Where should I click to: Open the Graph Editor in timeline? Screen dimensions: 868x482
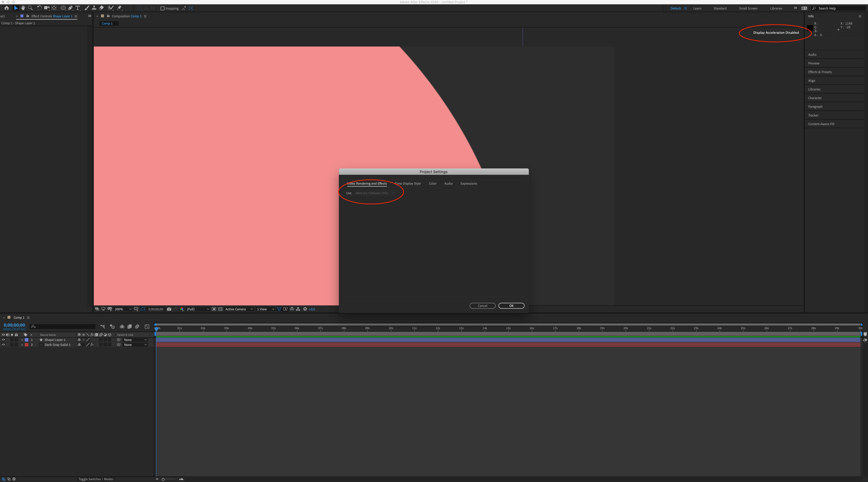point(147,327)
